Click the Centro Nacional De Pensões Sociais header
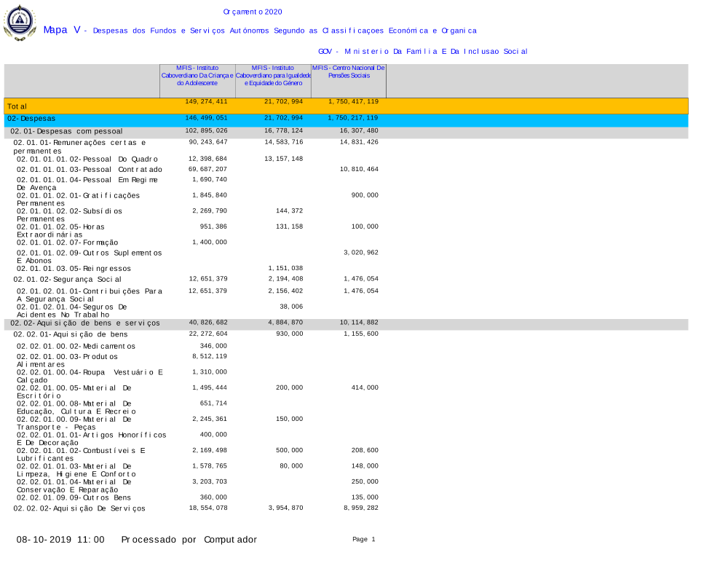Viewport: 728px width, 563px height. coord(349,72)
